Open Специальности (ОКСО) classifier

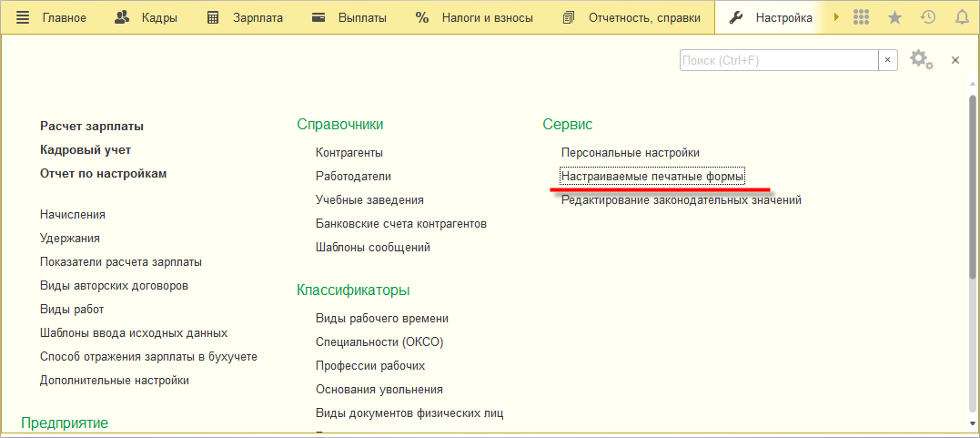coord(380,343)
